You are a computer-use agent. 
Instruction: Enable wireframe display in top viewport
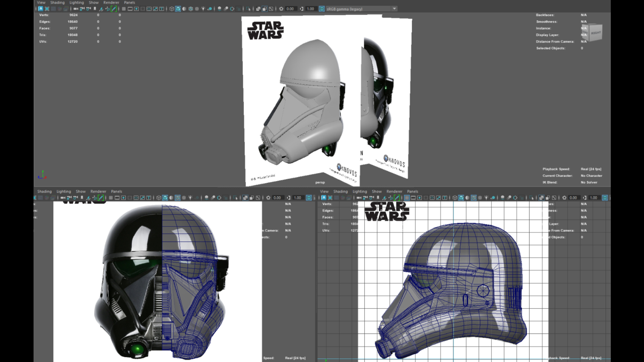pyautogui.click(x=172, y=9)
